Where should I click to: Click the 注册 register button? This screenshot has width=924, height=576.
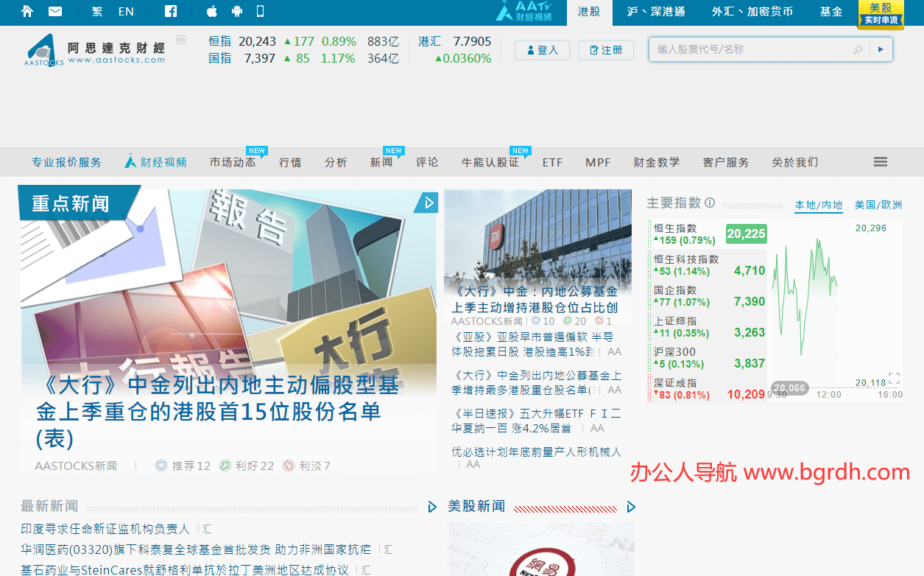[x=606, y=50]
